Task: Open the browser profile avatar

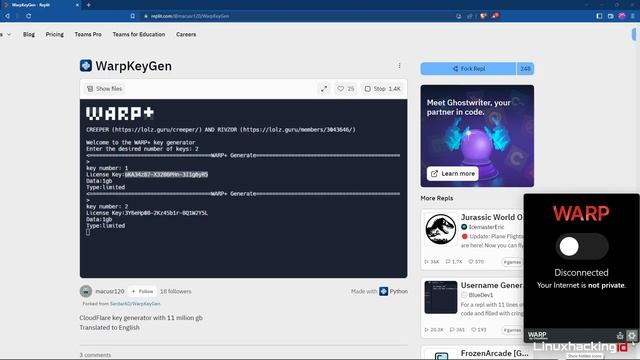Action: [622, 16]
